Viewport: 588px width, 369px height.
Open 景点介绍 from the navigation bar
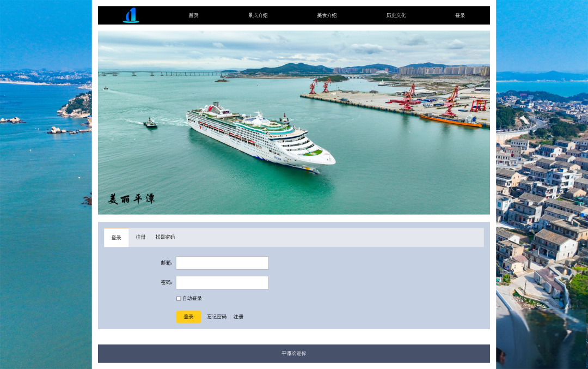tap(258, 15)
